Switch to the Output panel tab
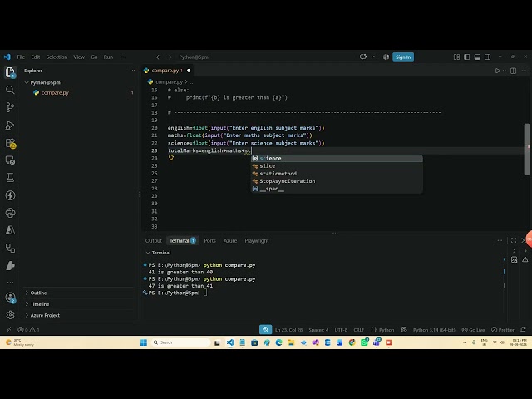This screenshot has width=532, height=399. pyautogui.click(x=153, y=240)
